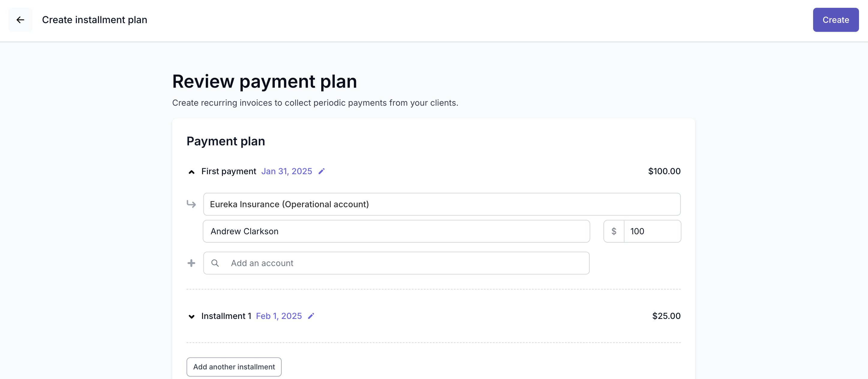
Task: Click the First payment label
Action: pos(229,171)
